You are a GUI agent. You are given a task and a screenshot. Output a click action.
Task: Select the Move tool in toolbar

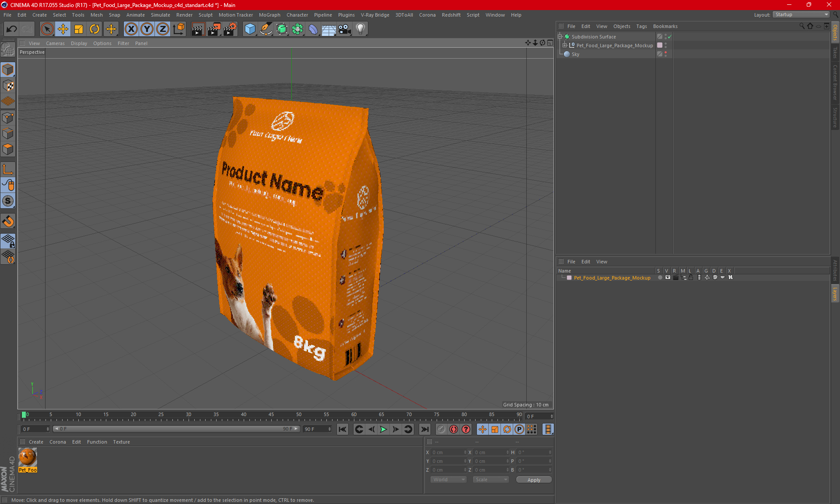[x=63, y=29]
